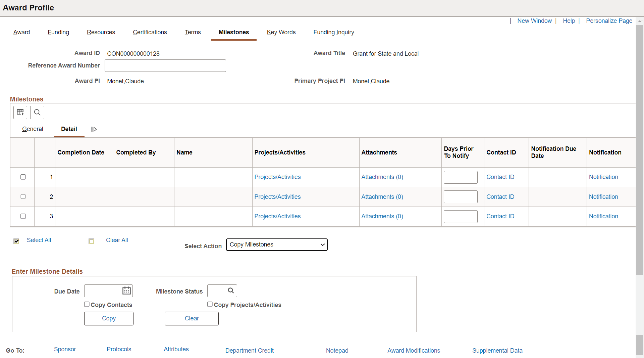Open the Award Modifications link
The height and width of the screenshot is (358, 644).
coord(414,351)
